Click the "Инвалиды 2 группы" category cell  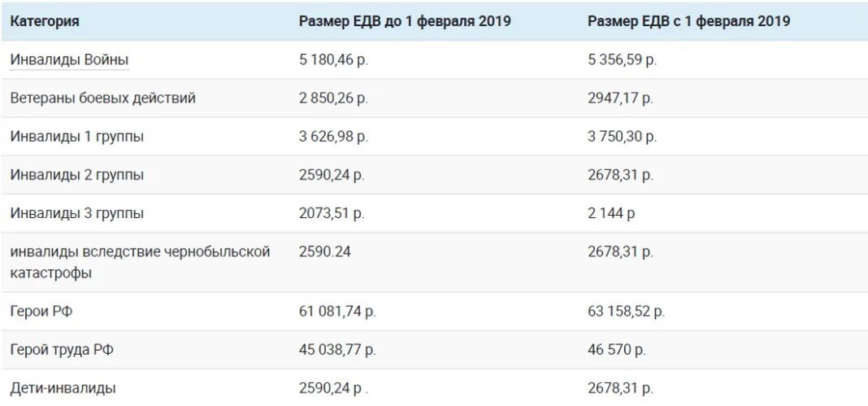[77, 175]
